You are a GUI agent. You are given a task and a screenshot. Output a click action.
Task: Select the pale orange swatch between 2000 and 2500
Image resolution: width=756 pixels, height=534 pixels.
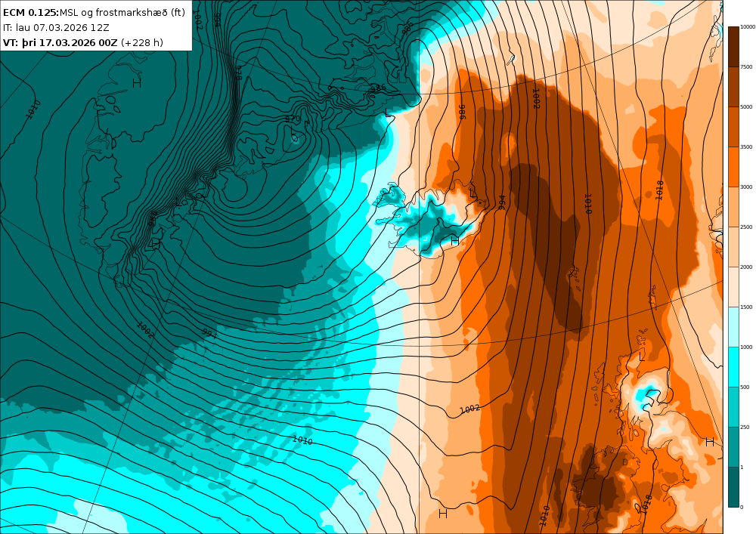click(x=733, y=246)
